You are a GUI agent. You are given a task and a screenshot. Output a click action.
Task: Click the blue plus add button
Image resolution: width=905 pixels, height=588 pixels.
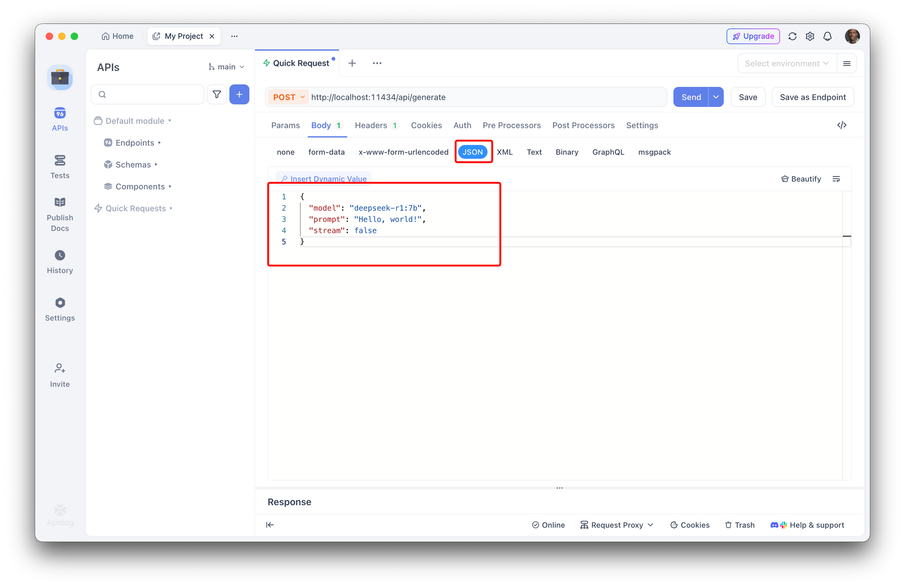pos(239,94)
